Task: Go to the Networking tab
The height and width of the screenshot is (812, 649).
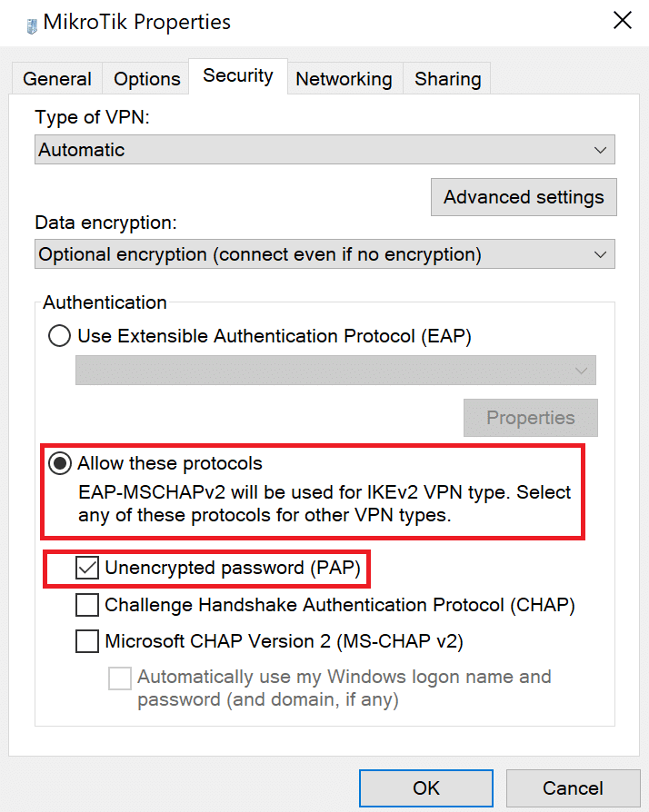Action: pyautogui.click(x=344, y=79)
